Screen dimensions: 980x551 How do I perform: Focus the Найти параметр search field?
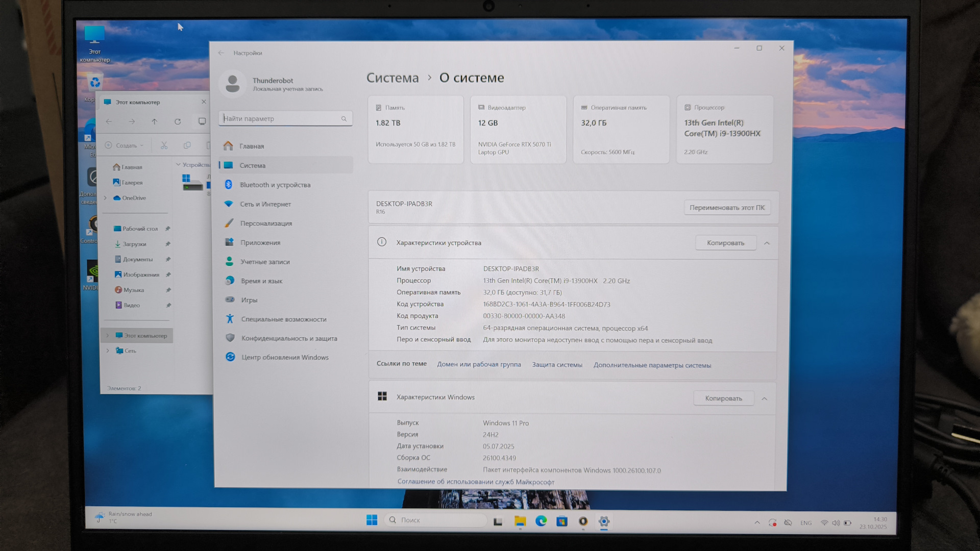point(285,118)
